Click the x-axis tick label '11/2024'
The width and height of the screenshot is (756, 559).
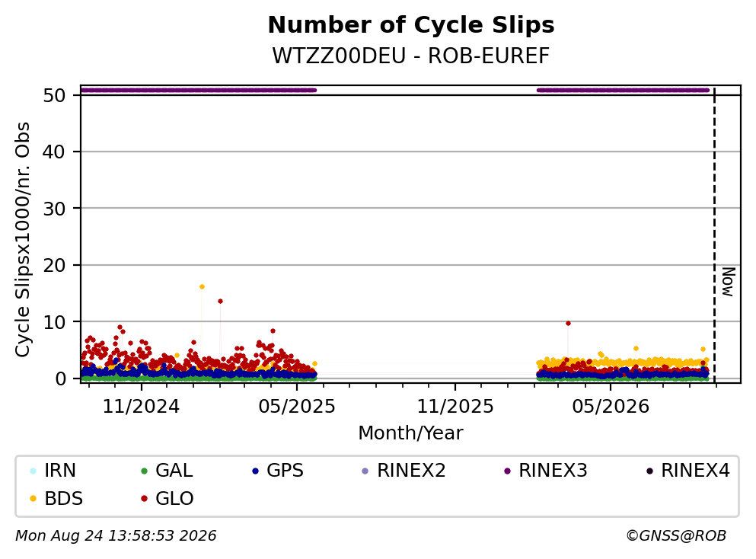click(x=141, y=407)
